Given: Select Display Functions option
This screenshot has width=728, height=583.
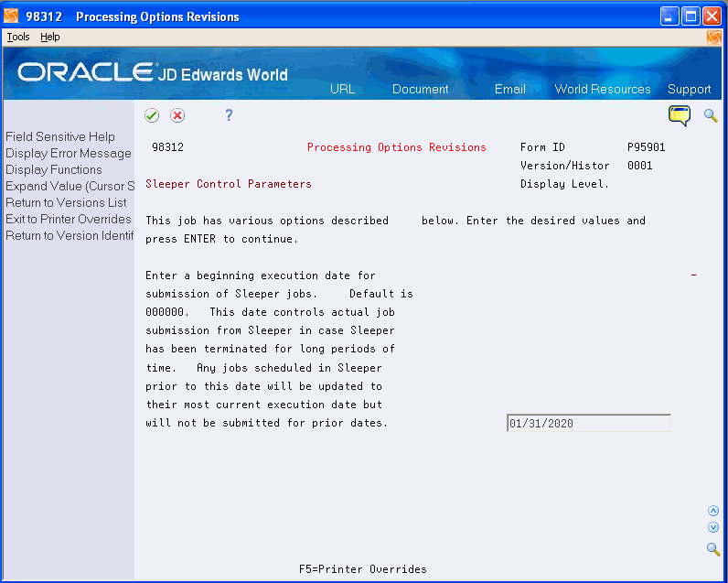Looking at the screenshot, I should (54, 169).
